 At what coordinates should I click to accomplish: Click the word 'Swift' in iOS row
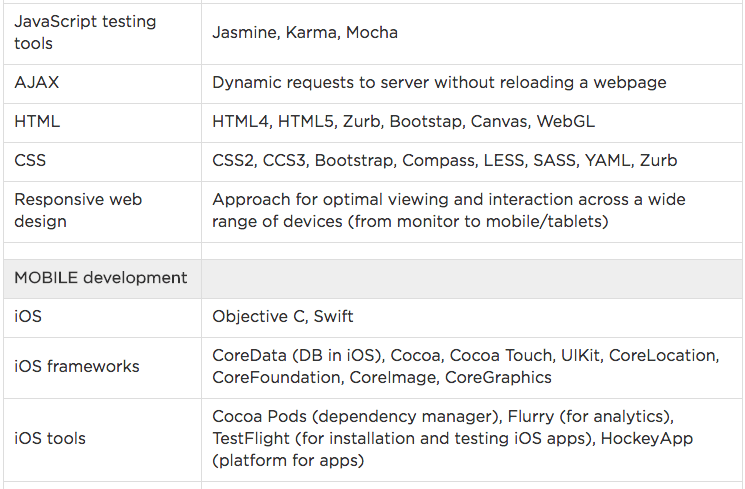[x=333, y=317]
